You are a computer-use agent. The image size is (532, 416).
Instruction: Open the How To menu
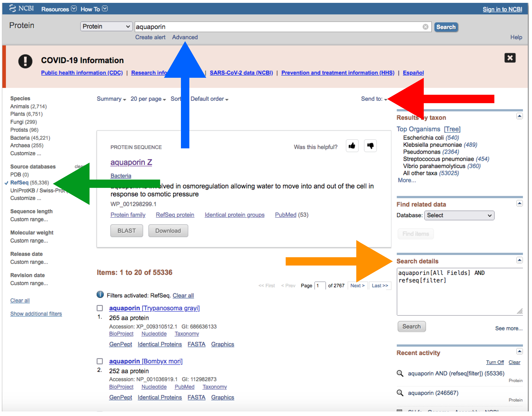tap(94, 9)
